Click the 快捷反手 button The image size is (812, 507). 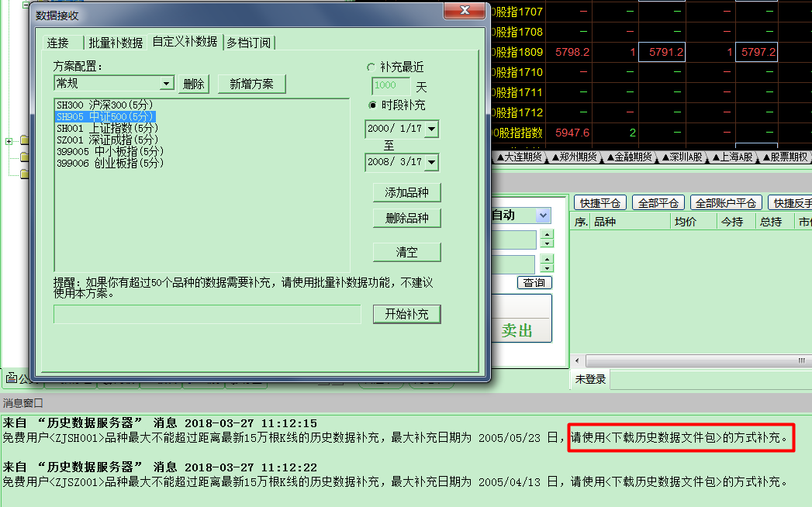pyautogui.click(x=790, y=203)
